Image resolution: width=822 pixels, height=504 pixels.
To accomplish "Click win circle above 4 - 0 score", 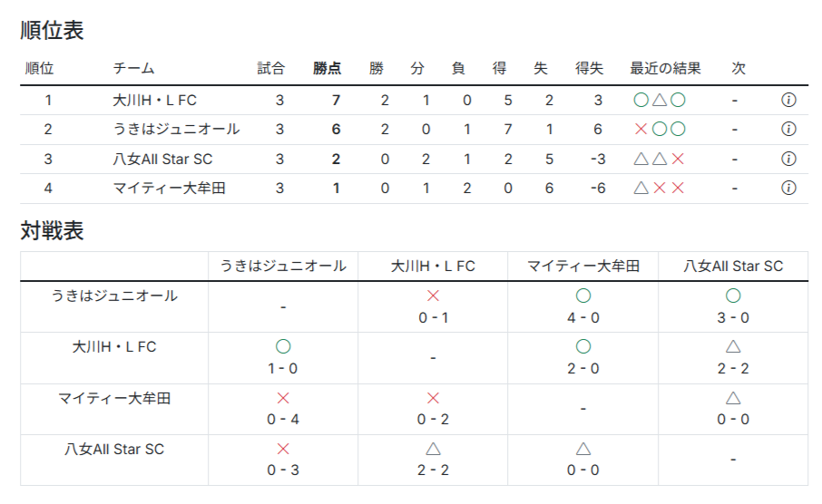I will point(583,296).
